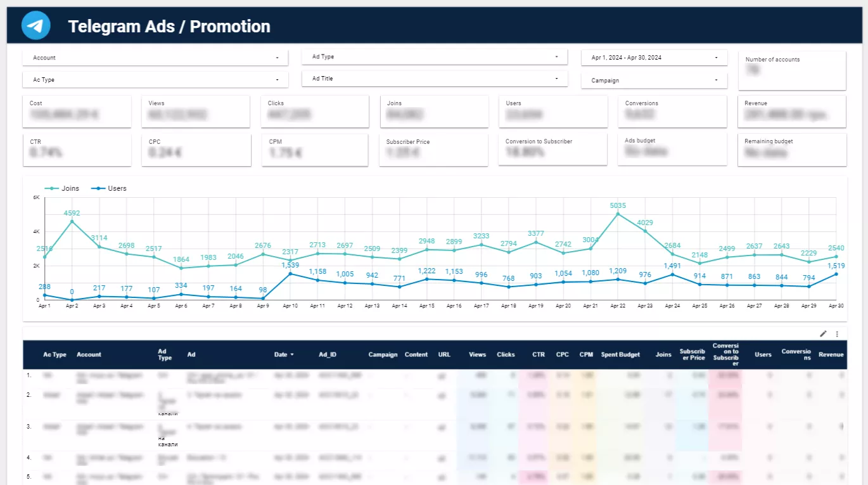This screenshot has width=868, height=485.
Task: Click the Conversion to Subscriber scorecard
Action: tap(553, 150)
